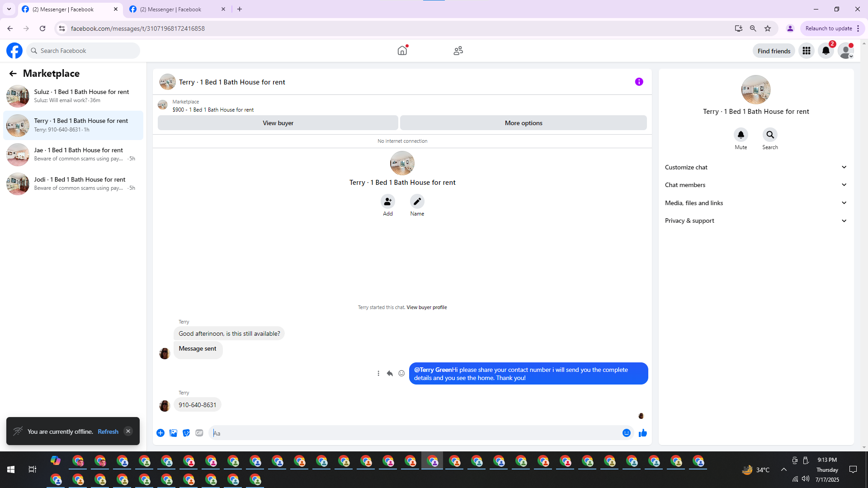Open the Chrome profile icon
The height and width of the screenshot is (488, 868).
click(790, 28)
